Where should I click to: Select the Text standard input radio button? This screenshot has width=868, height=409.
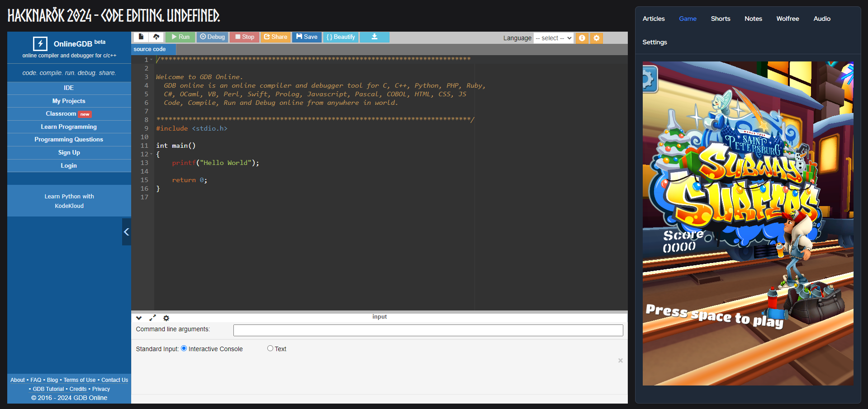pos(270,348)
